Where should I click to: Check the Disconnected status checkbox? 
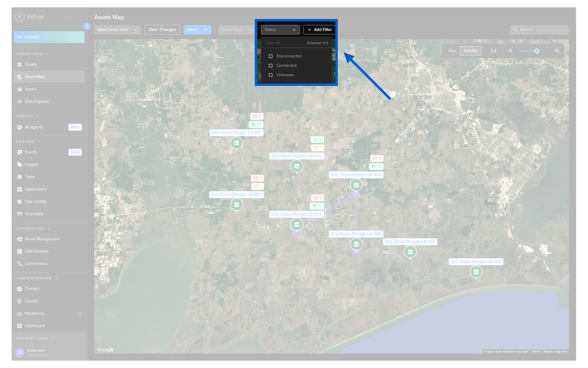[270, 56]
